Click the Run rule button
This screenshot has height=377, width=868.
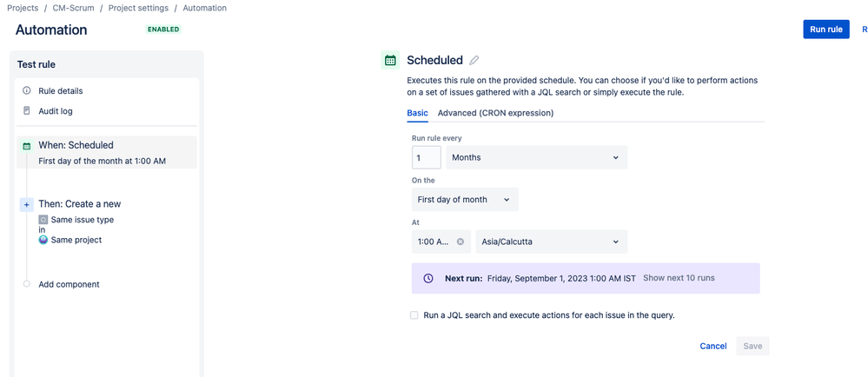(826, 30)
